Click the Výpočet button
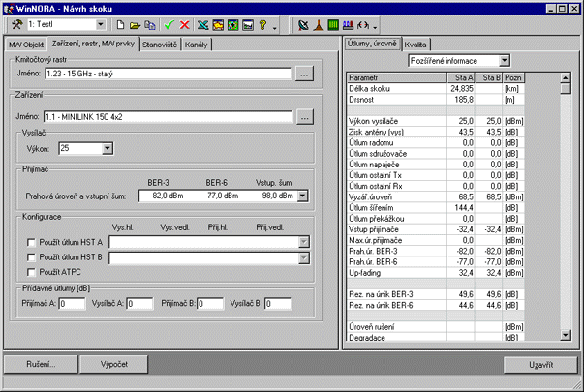The width and height of the screenshot is (584, 392). [x=115, y=364]
